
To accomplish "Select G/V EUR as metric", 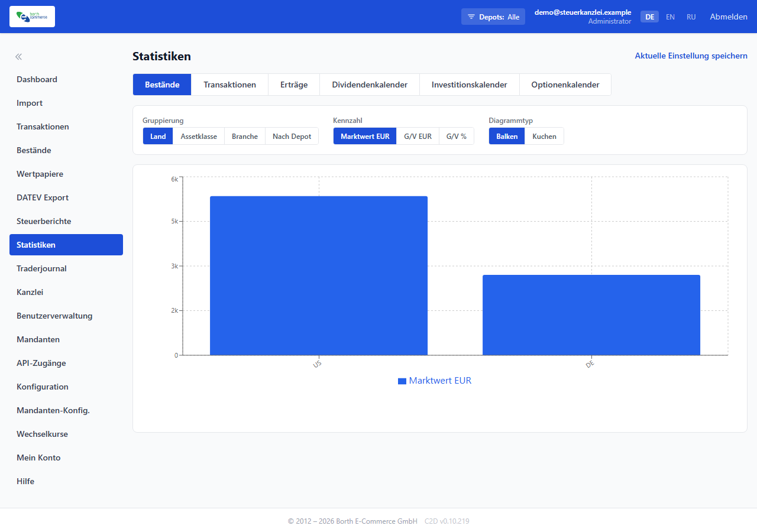I will point(418,136).
